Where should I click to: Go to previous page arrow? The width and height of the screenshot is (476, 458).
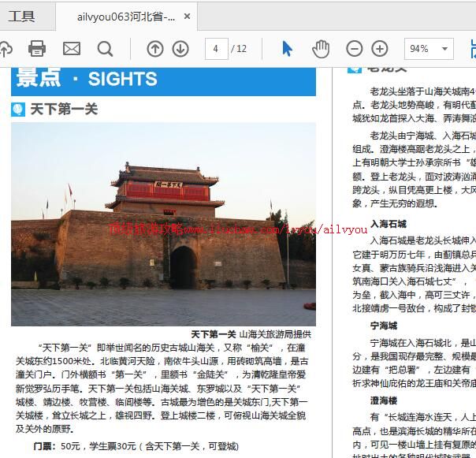155,49
